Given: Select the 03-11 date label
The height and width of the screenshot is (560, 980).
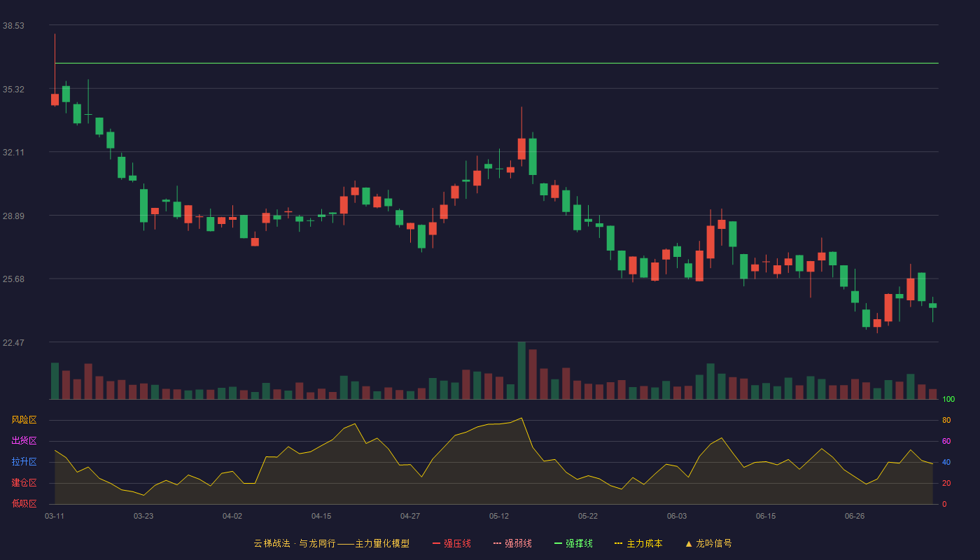Looking at the screenshot, I should tap(55, 516).
